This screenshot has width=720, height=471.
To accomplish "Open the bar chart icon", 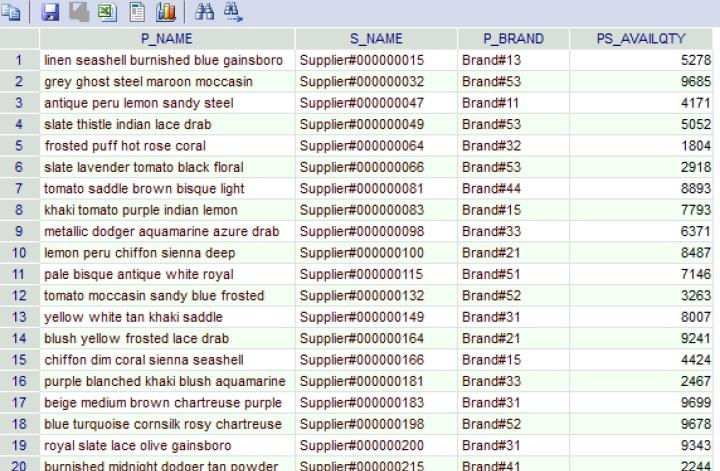I will point(166,12).
